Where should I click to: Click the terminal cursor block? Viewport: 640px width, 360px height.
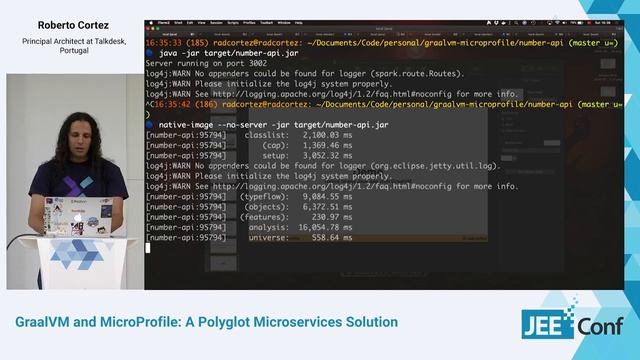point(148,248)
